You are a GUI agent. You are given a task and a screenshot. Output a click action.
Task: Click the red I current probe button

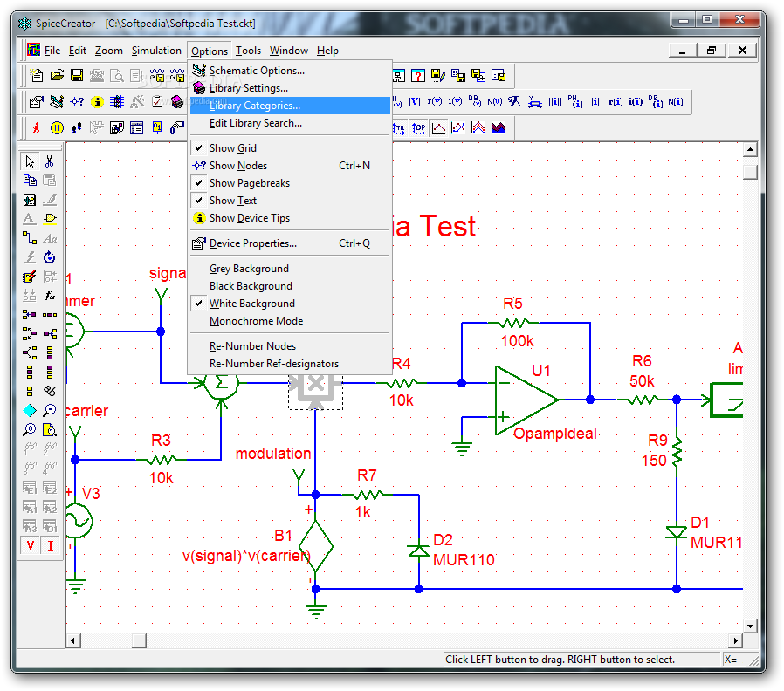point(50,545)
